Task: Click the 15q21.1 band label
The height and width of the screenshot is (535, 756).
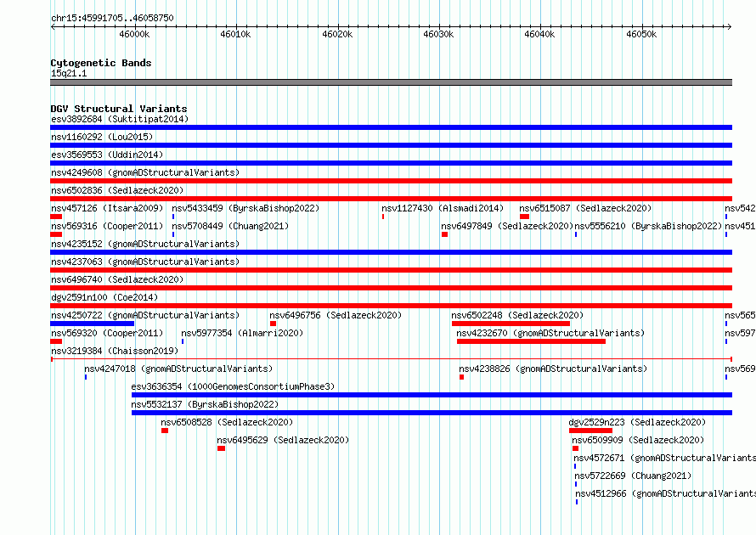Action: [69, 73]
